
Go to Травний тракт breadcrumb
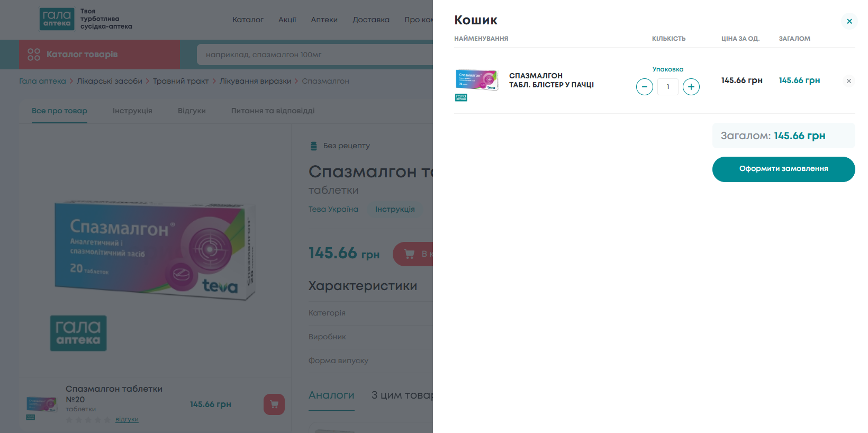click(x=180, y=81)
